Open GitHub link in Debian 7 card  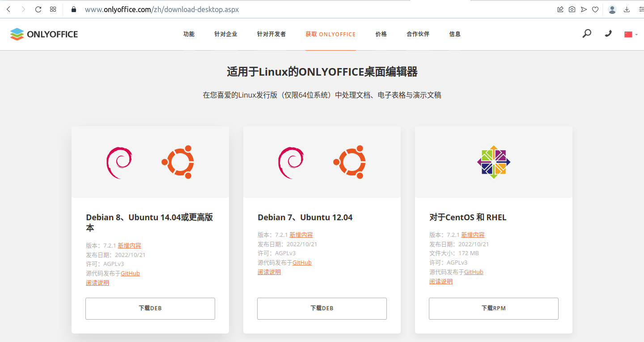click(x=302, y=262)
